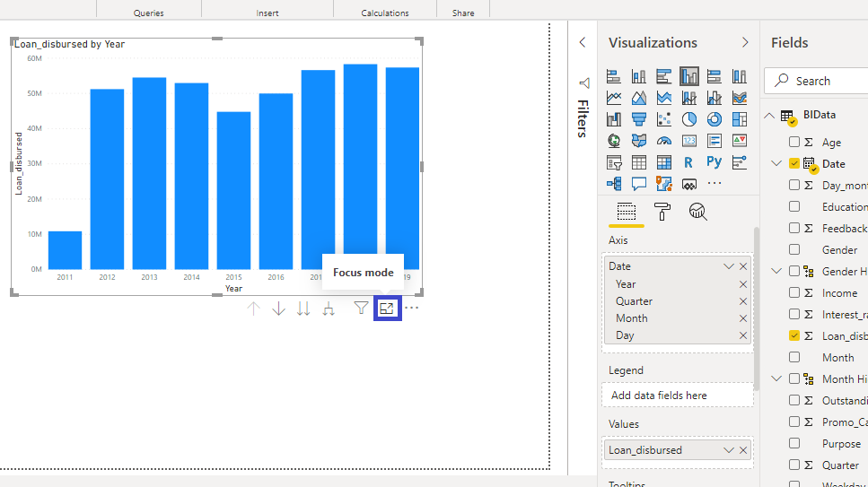Choose the donut chart visualization

click(715, 119)
